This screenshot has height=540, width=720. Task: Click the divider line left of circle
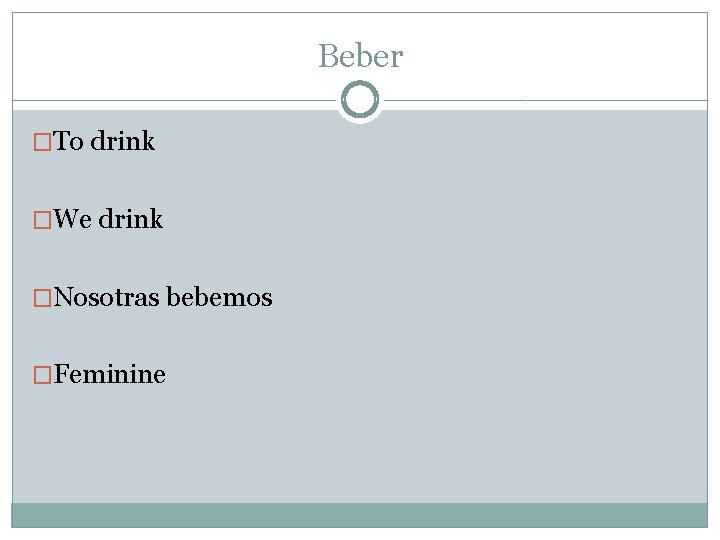pyautogui.click(x=174, y=100)
